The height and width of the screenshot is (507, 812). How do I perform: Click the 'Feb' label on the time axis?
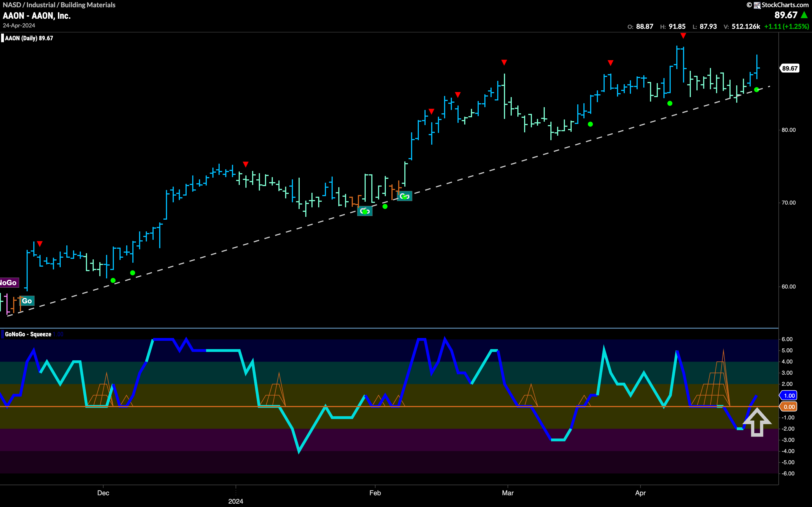pos(375,493)
